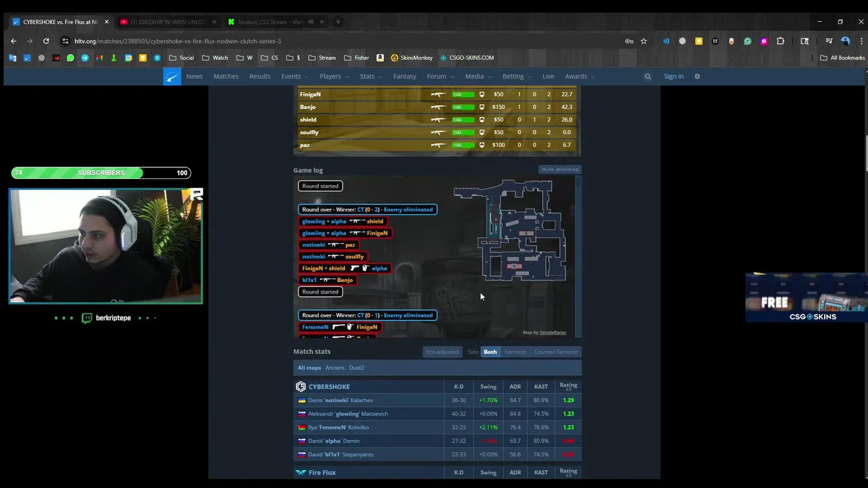The width and height of the screenshot is (868, 488).
Task: Click the Telegram bookmark icon
Action: pos(85,58)
